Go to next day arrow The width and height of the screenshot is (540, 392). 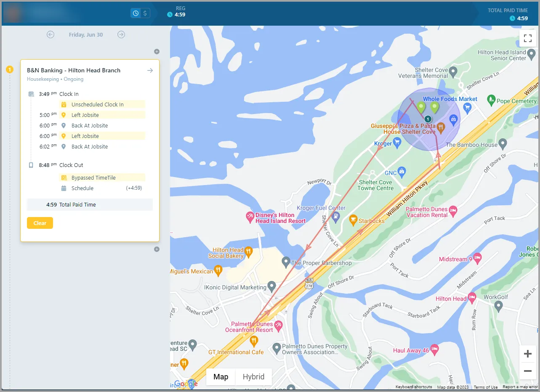click(x=121, y=34)
